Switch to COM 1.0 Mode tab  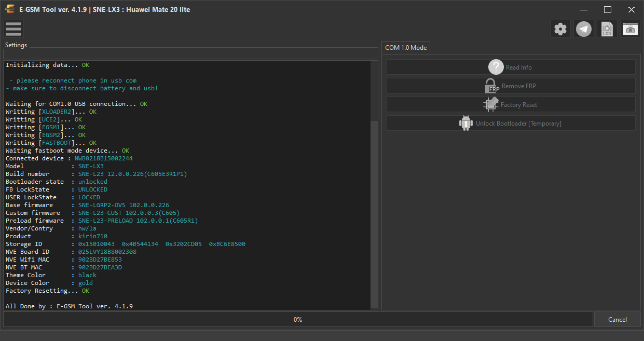point(406,47)
